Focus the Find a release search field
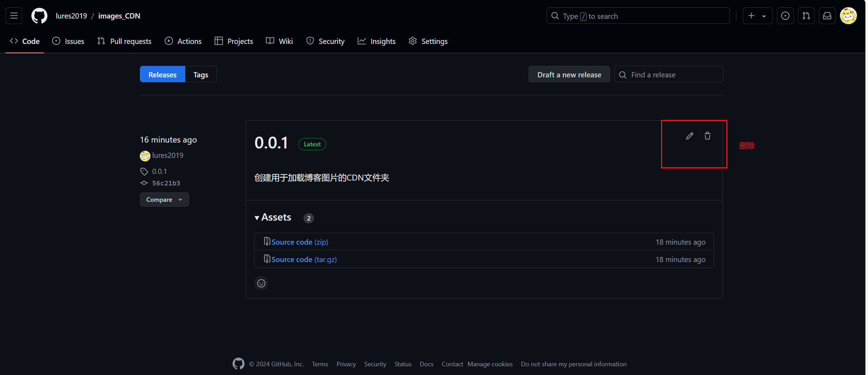This screenshot has height=375, width=868. pyautogui.click(x=669, y=74)
